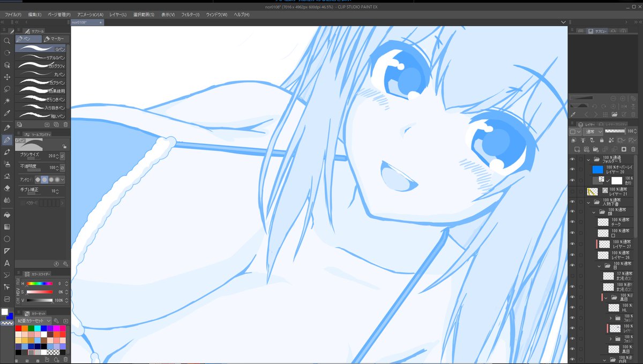Select the Fill bucket tool
The image size is (643, 364).
(x=7, y=214)
